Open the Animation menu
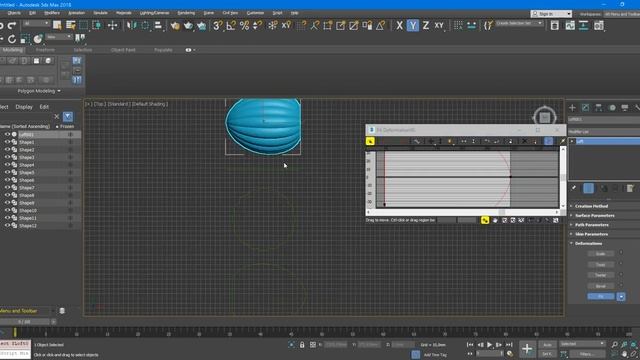640x360 pixels. pyautogui.click(x=76, y=13)
